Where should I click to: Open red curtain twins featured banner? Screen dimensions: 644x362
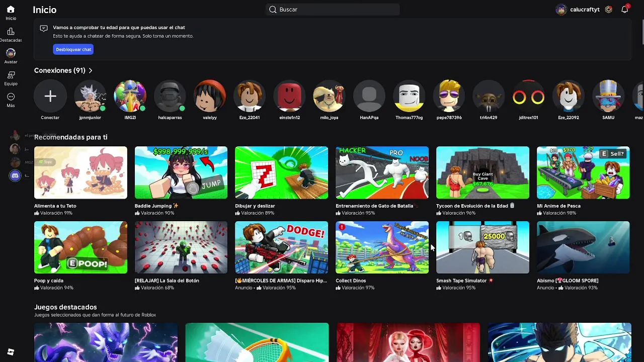[408, 342]
